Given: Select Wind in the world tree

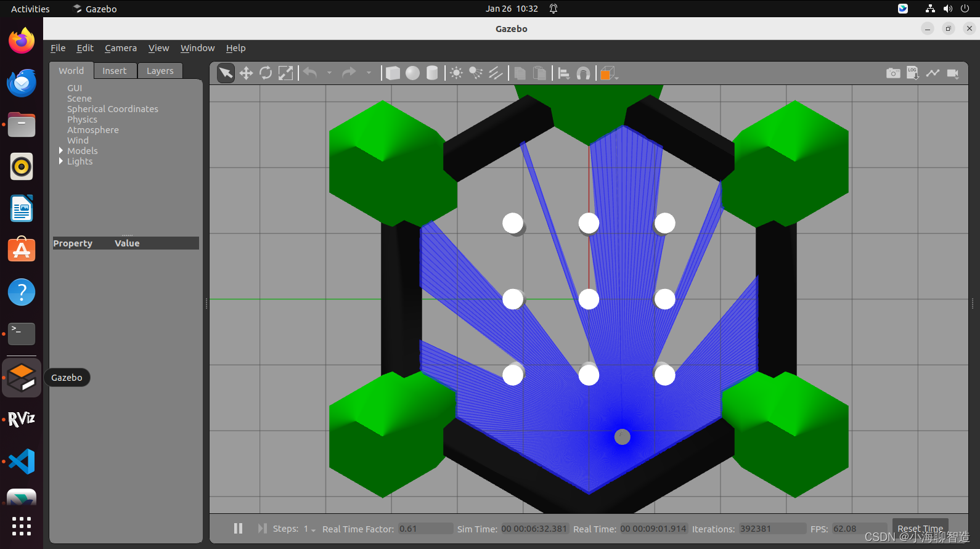Looking at the screenshot, I should tap(78, 140).
